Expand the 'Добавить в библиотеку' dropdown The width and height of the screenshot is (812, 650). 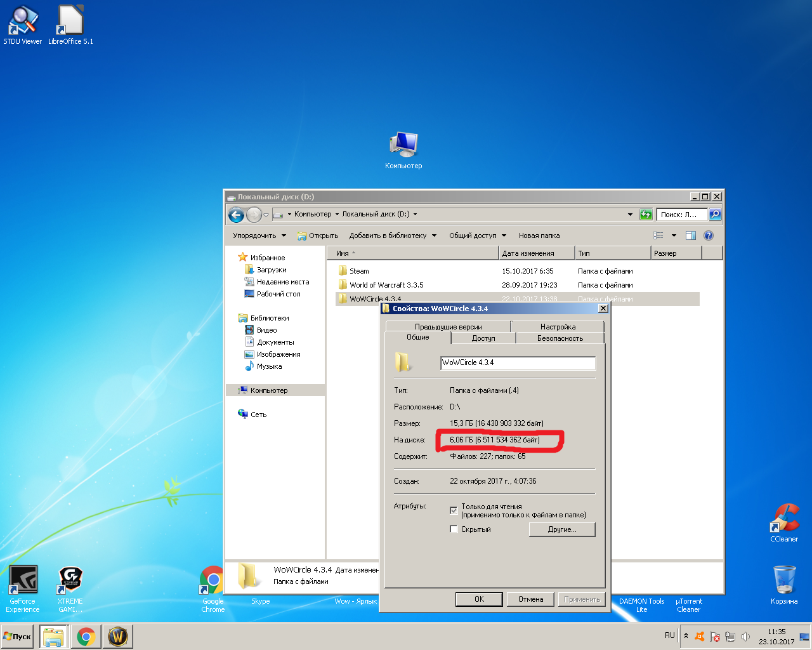click(393, 235)
